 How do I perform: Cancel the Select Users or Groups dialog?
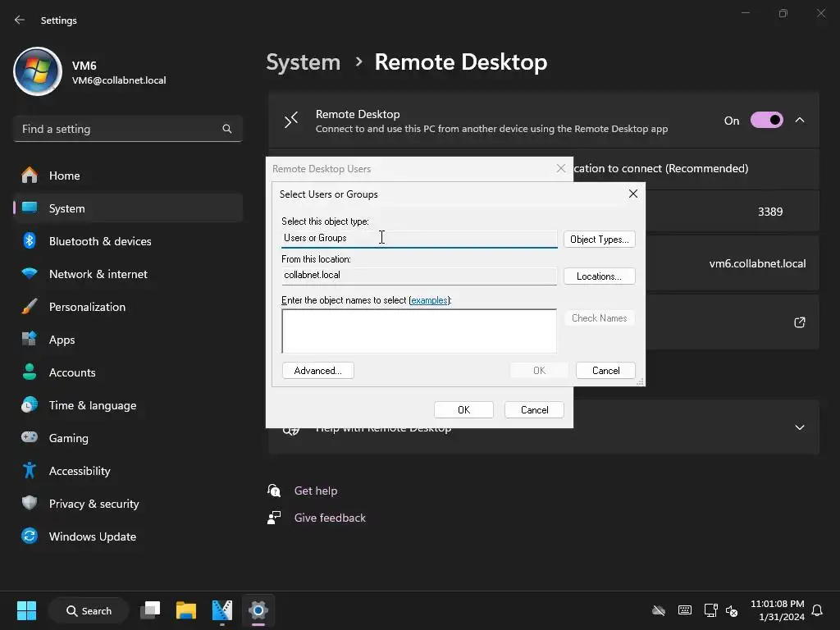tap(606, 371)
